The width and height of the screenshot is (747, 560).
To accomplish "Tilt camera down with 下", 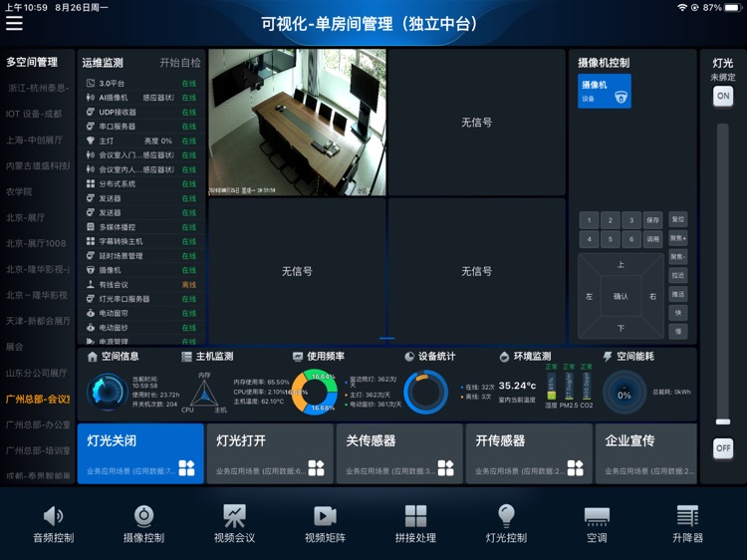I will click(621, 328).
